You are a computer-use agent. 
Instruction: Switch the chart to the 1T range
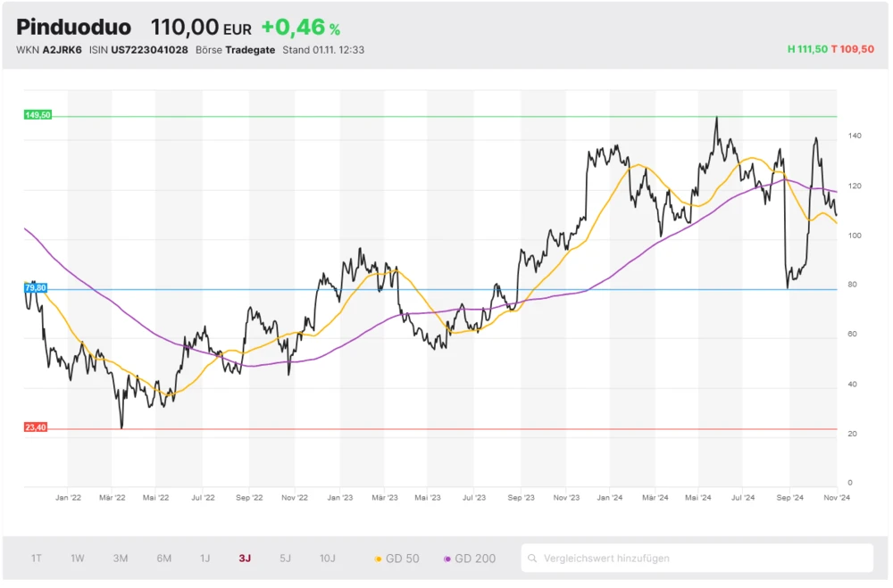(x=37, y=559)
